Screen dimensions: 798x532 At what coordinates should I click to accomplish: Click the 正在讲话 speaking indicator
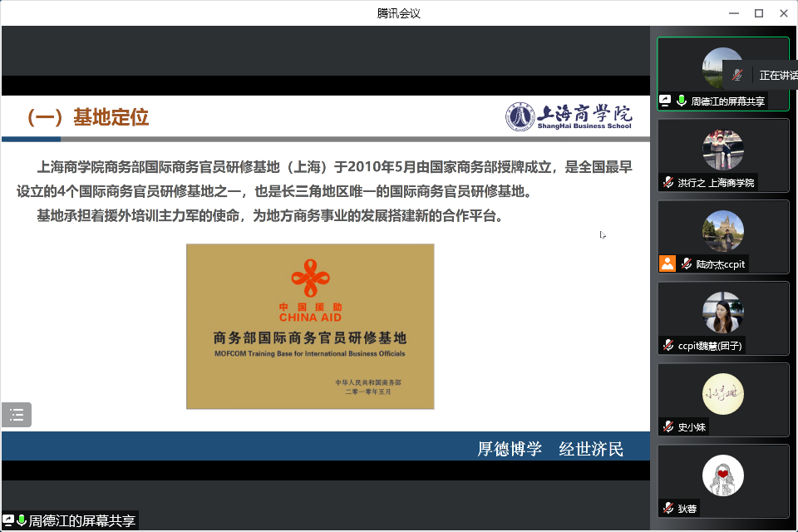coord(778,76)
